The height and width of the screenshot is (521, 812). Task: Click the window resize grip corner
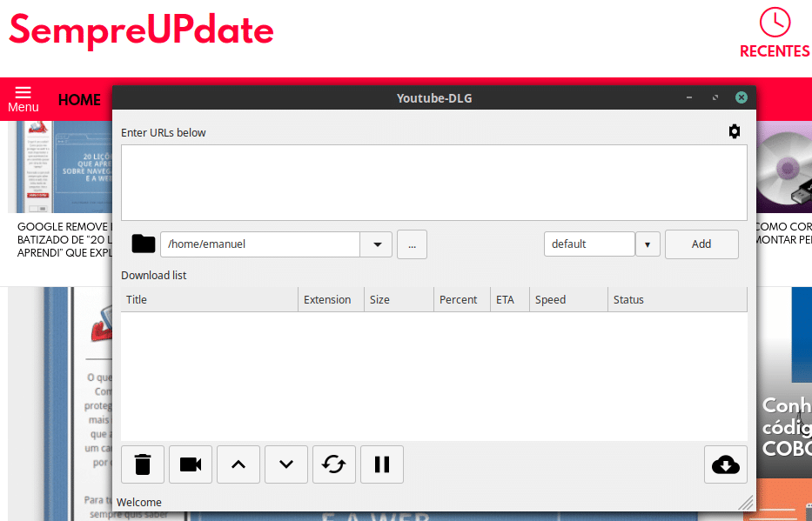coord(746,502)
